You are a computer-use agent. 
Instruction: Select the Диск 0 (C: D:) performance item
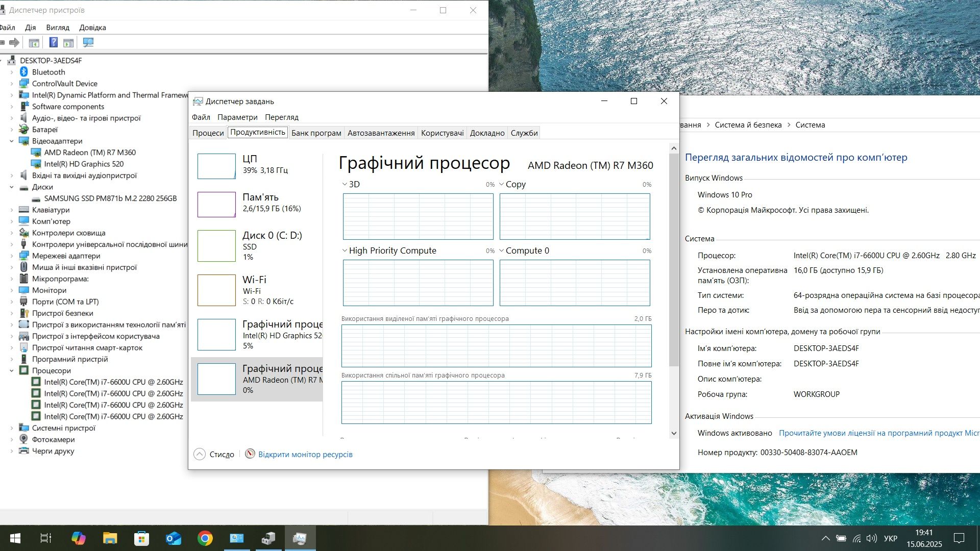click(257, 245)
